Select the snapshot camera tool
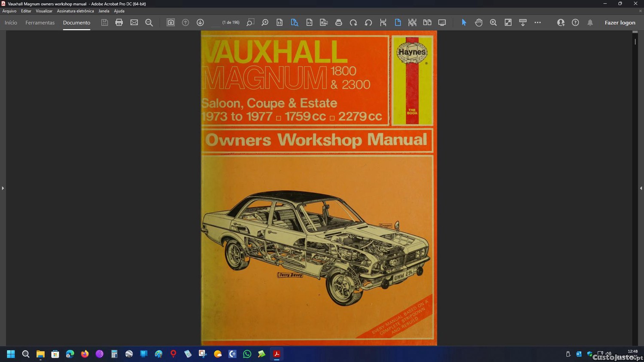The height and width of the screenshot is (362, 644). (x=170, y=22)
